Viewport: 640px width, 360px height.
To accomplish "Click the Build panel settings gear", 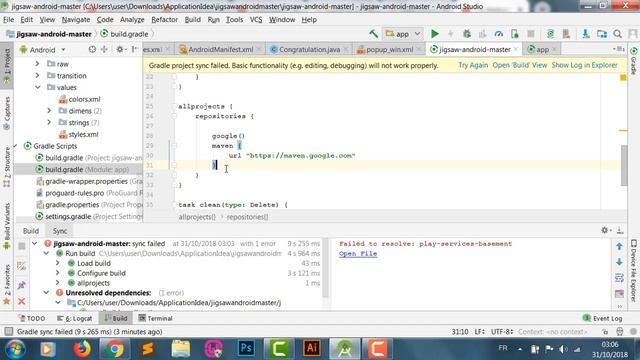I will [604, 230].
